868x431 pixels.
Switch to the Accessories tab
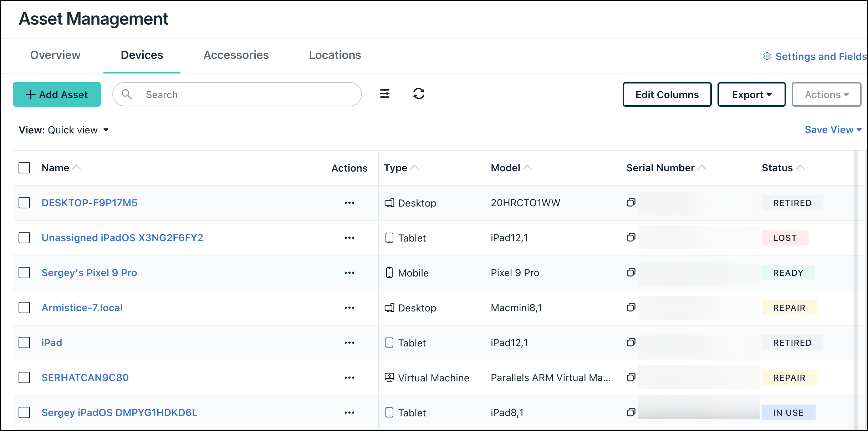[236, 55]
